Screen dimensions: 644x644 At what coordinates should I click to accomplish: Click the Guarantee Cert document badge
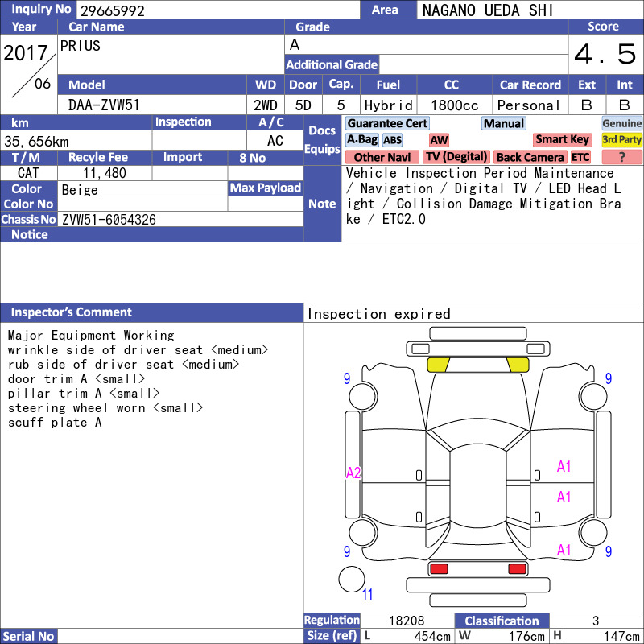coord(387,123)
